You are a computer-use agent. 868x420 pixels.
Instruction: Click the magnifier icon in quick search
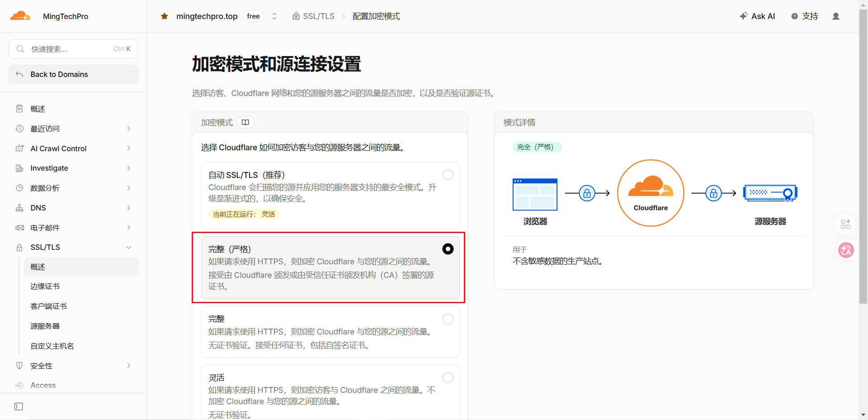(x=20, y=49)
